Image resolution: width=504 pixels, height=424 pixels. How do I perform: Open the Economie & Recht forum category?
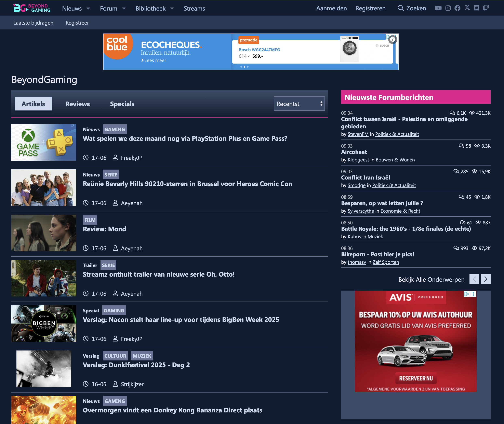click(x=400, y=211)
